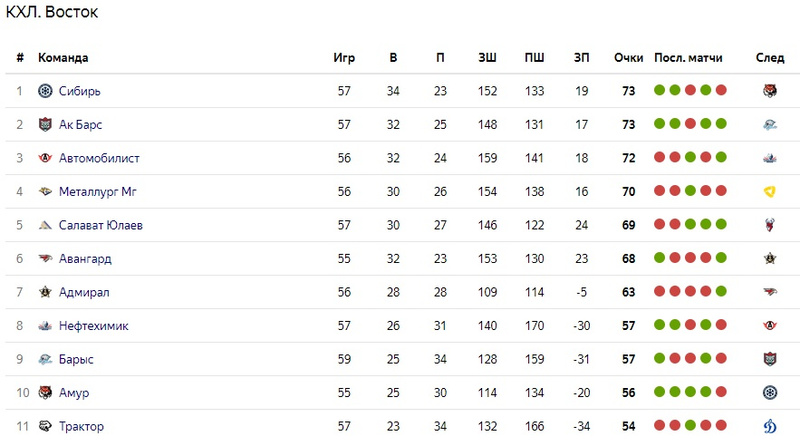Click the Сибирь team logo
Image resolution: width=800 pixels, height=448 pixels.
click(x=45, y=91)
